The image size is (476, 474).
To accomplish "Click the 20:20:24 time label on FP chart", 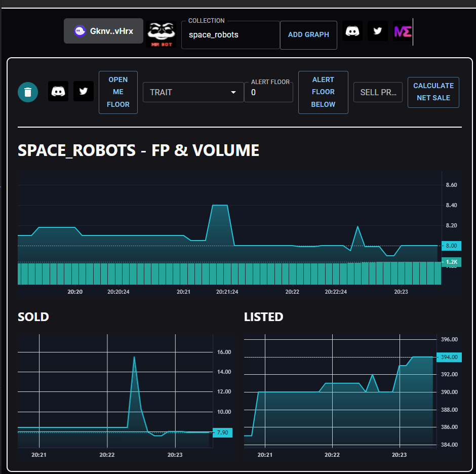I will pyautogui.click(x=118, y=292).
